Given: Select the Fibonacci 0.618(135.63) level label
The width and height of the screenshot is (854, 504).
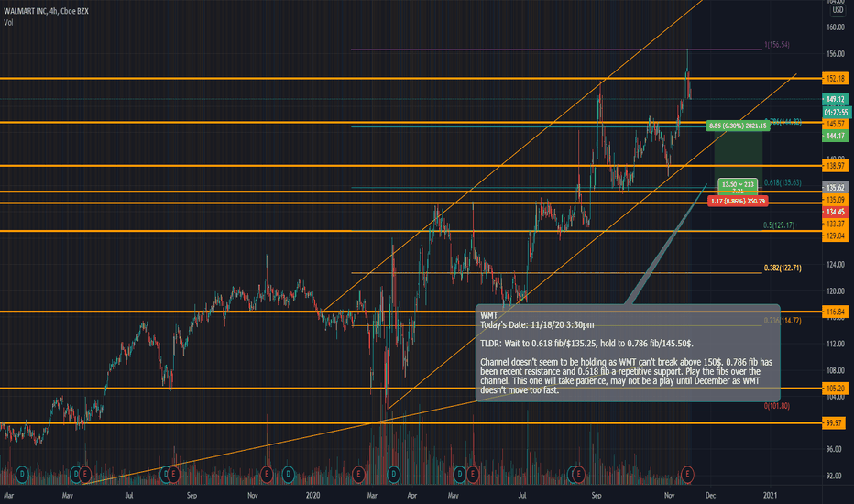Looking at the screenshot, I should click(783, 182).
